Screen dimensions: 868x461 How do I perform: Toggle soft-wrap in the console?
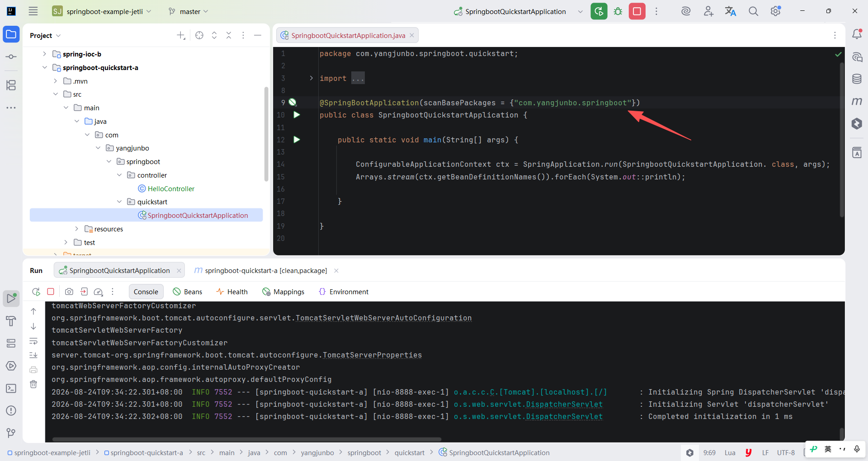coord(33,341)
